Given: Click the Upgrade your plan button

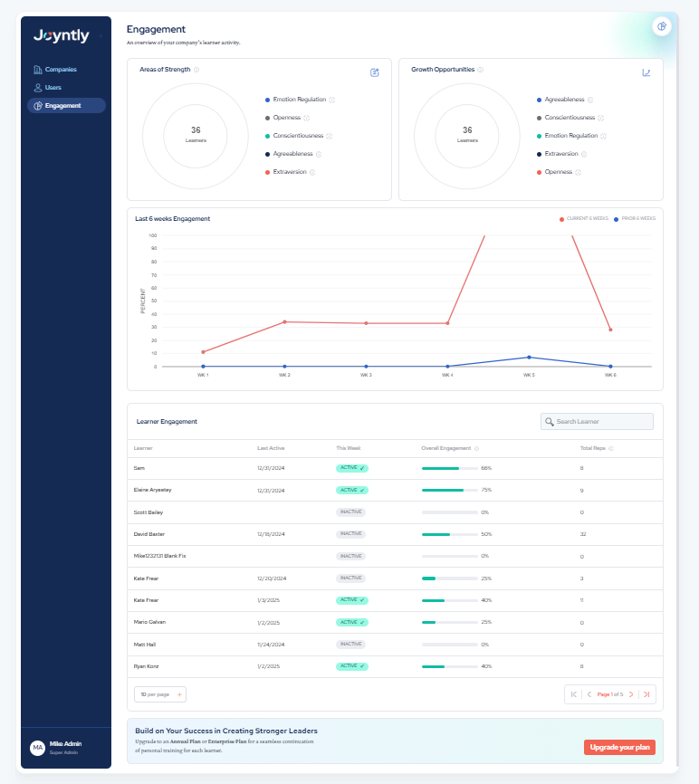Looking at the screenshot, I should [619, 747].
